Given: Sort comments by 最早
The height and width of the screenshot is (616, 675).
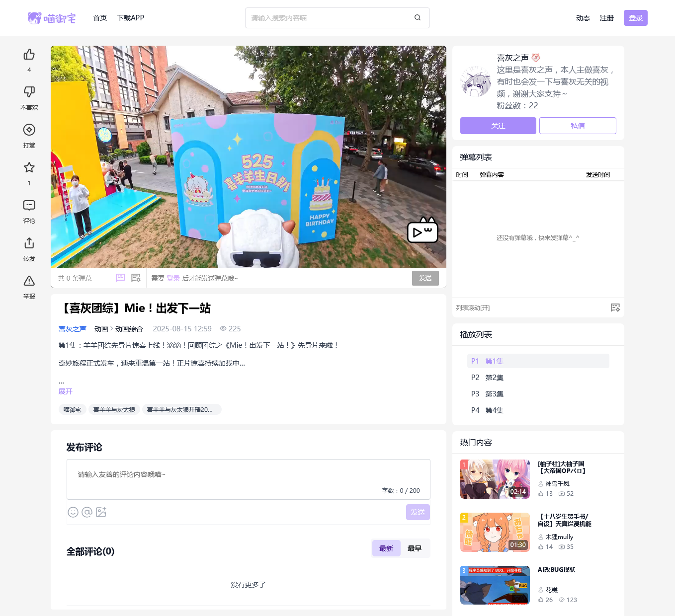Looking at the screenshot, I should tap(415, 548).
